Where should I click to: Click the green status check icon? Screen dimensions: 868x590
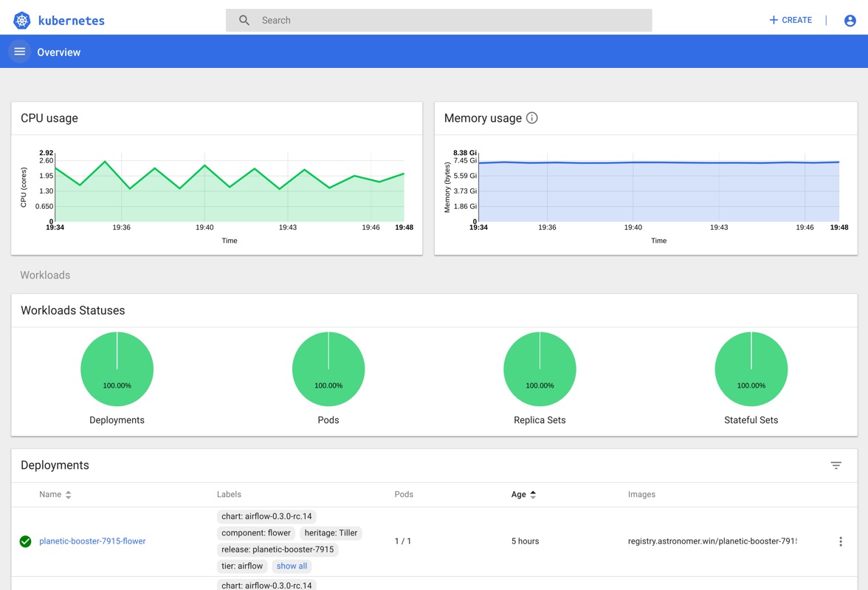[x=25, y=541]
